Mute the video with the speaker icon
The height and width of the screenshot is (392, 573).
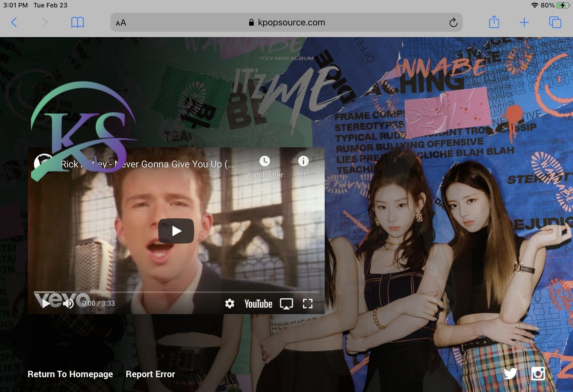coord(68,303)
